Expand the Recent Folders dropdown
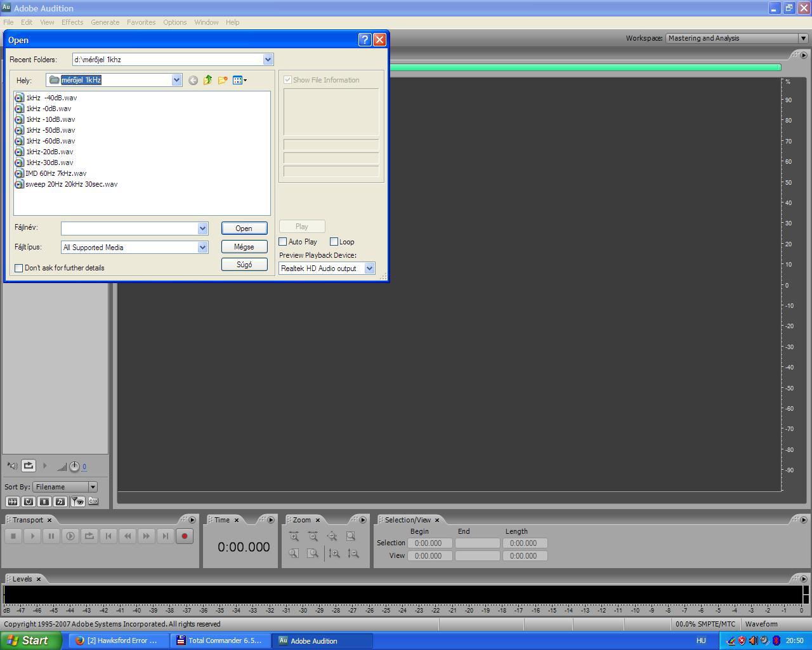Image resolution: width=812 pixels, height=650 pixels. coord(268,60)
